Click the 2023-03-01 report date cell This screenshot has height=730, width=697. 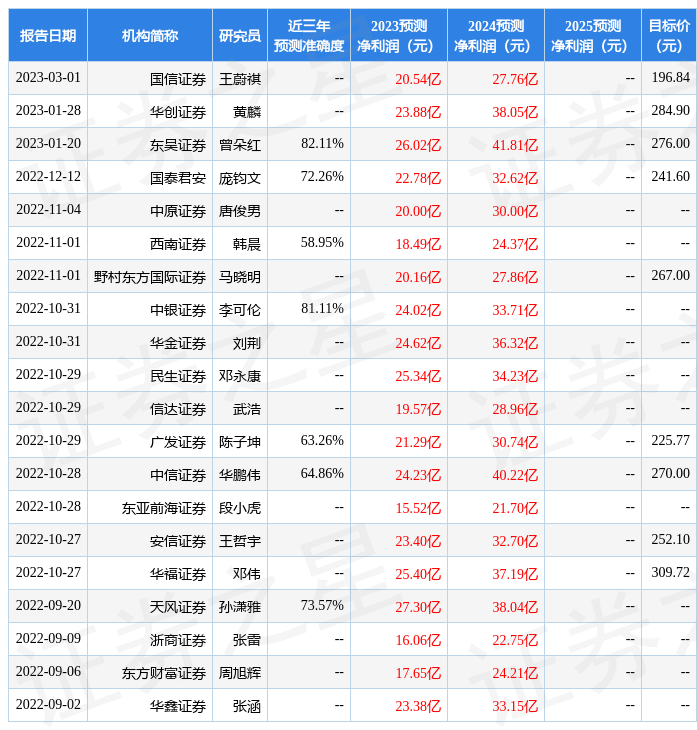coord(48,78)
